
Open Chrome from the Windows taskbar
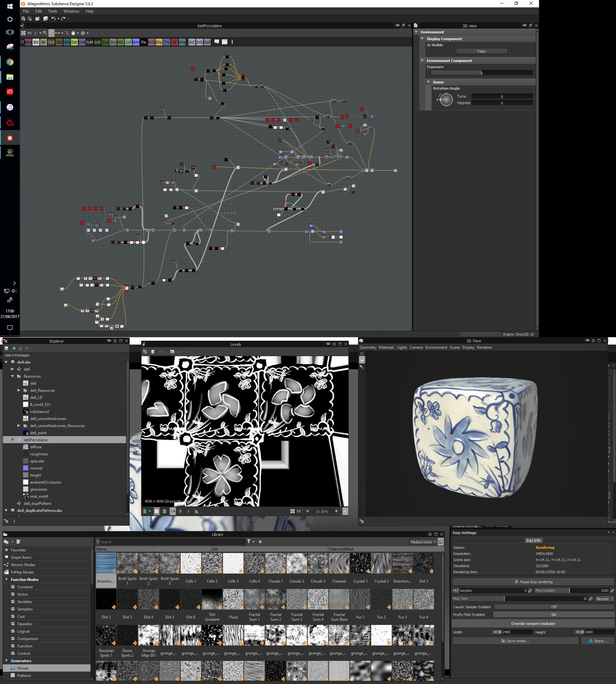pos(10,62)
